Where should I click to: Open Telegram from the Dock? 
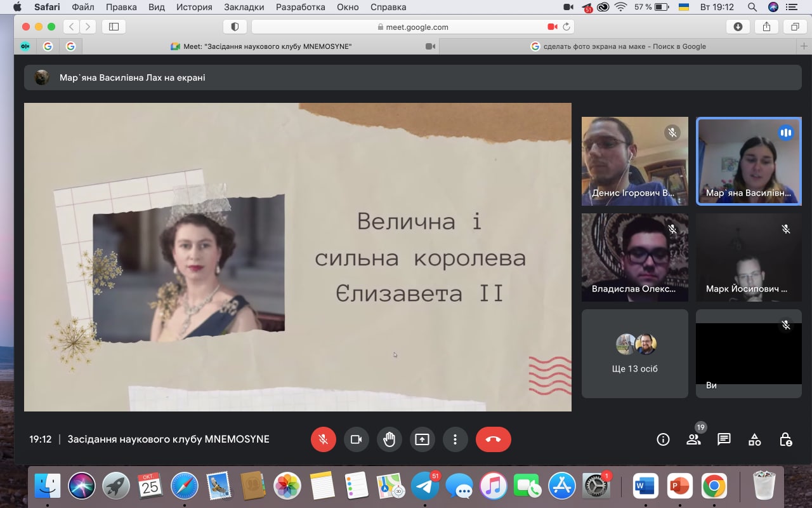425,487
